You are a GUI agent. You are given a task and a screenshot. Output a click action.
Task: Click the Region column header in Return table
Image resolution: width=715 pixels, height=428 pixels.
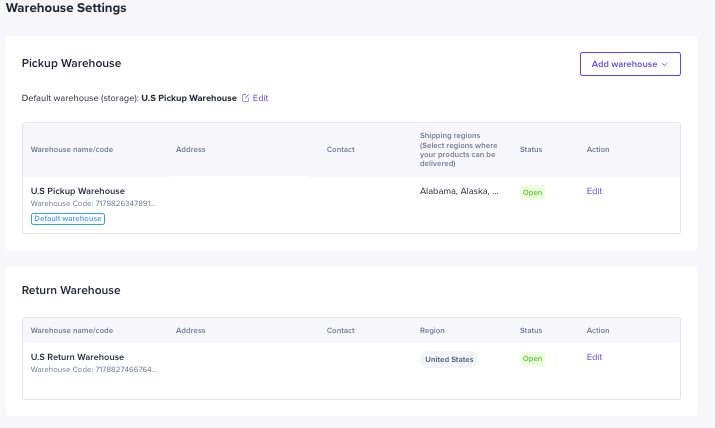coord(432,329)
